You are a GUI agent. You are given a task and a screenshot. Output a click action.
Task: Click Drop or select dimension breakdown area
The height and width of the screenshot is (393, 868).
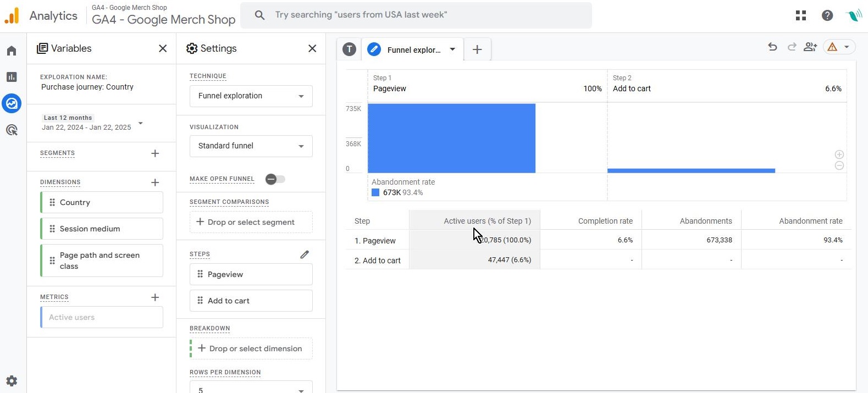[x=251, y=348]
